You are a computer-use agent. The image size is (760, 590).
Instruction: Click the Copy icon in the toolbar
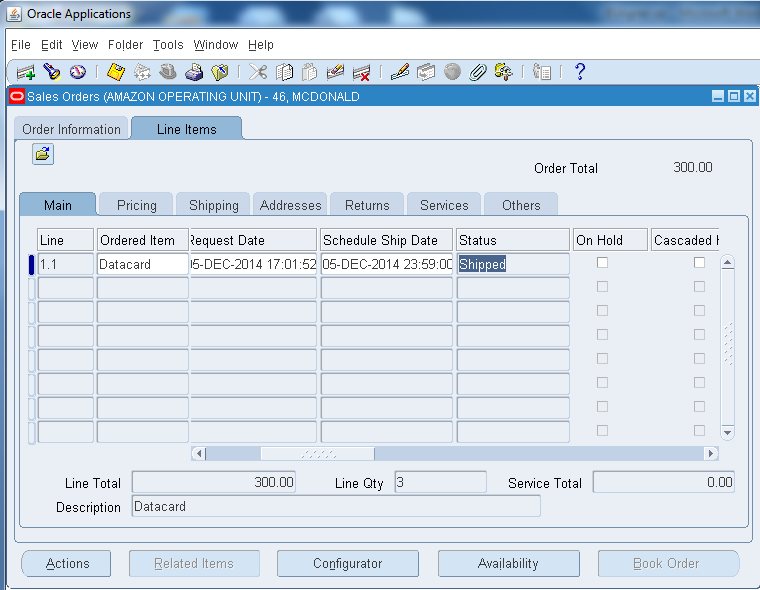pyautogui.click(x=285, y=72)
